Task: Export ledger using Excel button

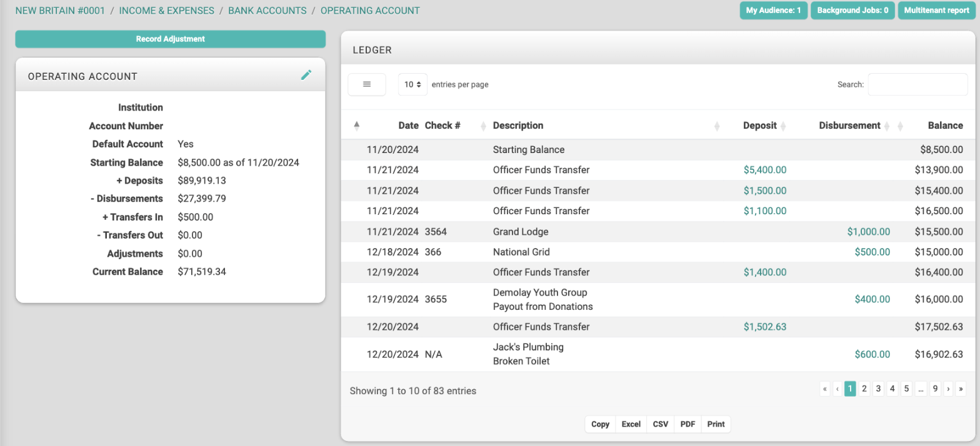Action: click(631, 424)
